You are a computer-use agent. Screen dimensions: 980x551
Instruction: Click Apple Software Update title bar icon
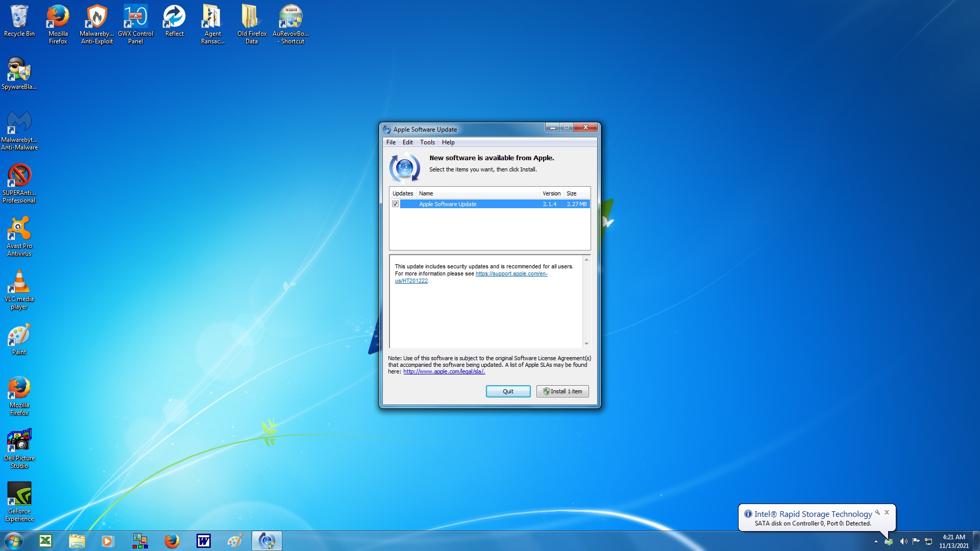coord(387,130)
